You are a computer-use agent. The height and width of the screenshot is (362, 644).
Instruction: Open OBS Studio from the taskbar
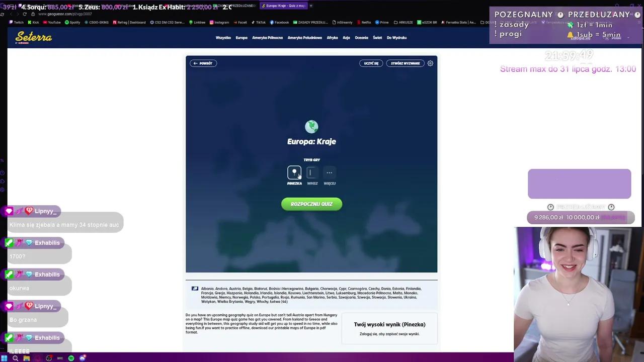[x=49, y=358]
